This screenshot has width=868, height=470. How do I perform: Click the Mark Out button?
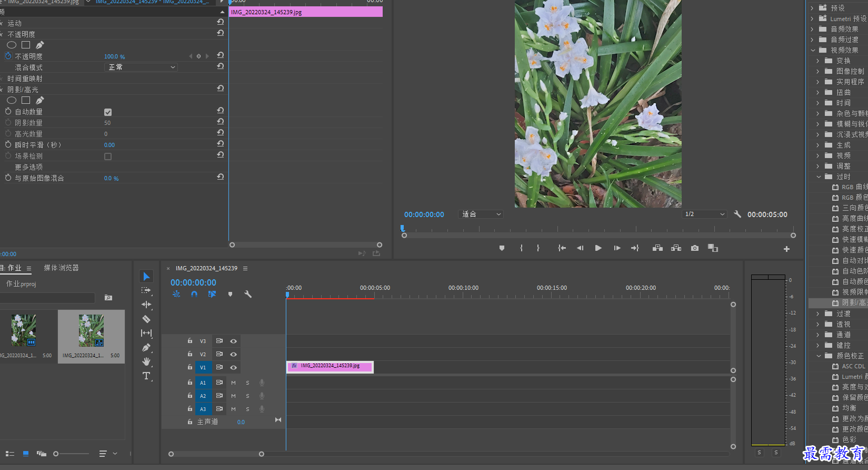tap(538, 248)
